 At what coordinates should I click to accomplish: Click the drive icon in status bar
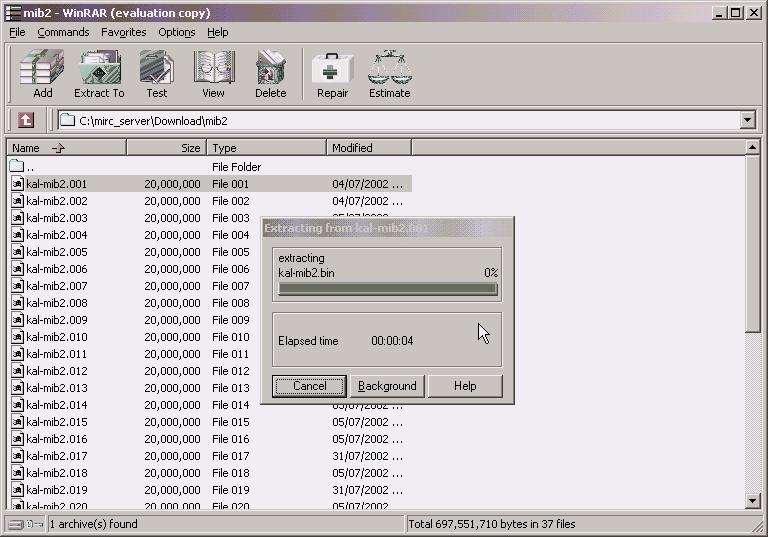pyautogui.click(x=18, y=524)
